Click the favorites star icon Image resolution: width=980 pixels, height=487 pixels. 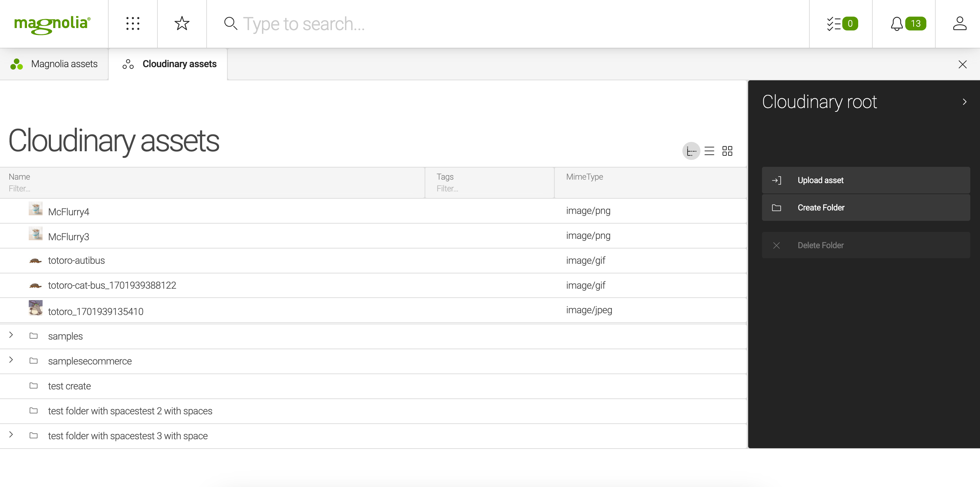(x=182, y=24)
